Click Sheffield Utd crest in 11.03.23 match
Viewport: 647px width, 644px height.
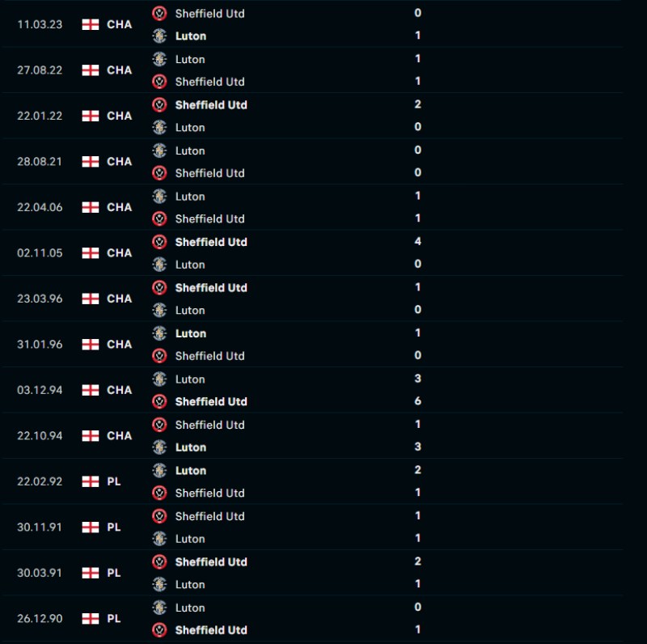pyautogui.click(x=159, y=14)
